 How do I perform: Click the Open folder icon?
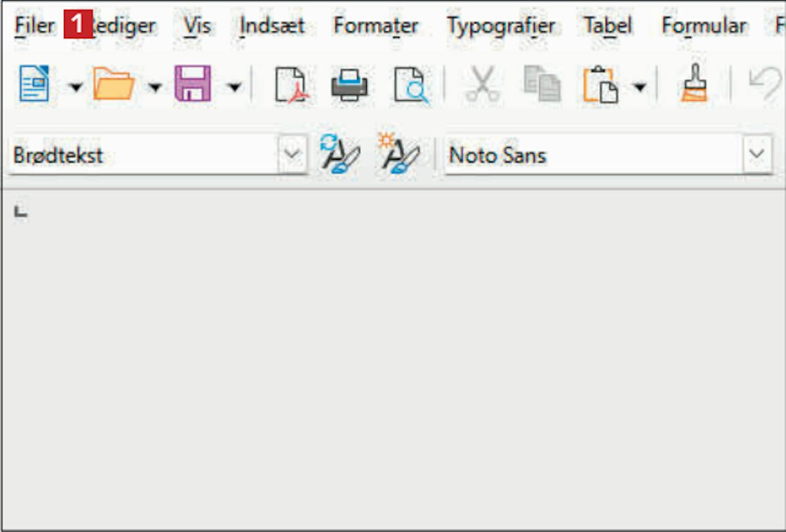(114, 84)
